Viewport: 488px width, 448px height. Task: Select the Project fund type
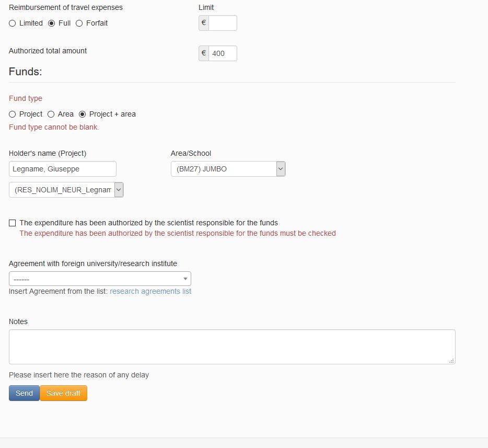[x=13, y=114]
